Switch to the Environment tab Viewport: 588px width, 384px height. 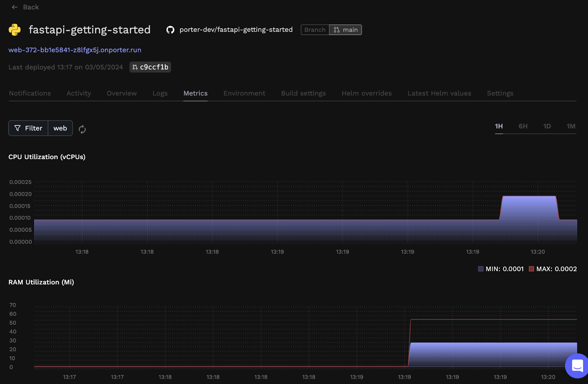244,93
